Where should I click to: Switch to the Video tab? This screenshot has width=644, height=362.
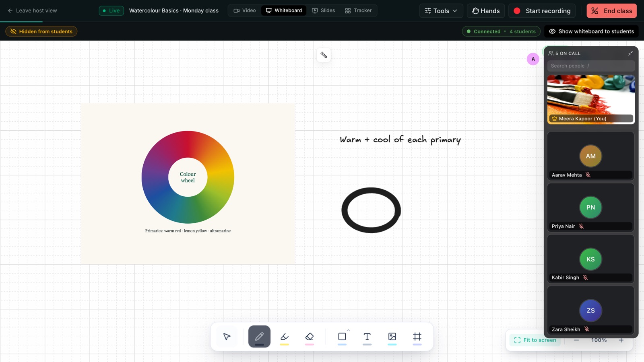click(x=245, y=10)
